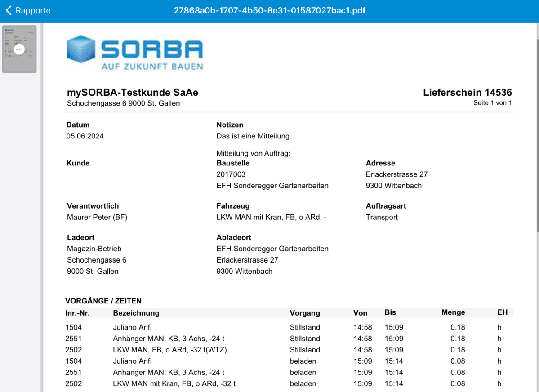Select 'Magazin-Betrieb' under Ladeort

coord(94,249)
